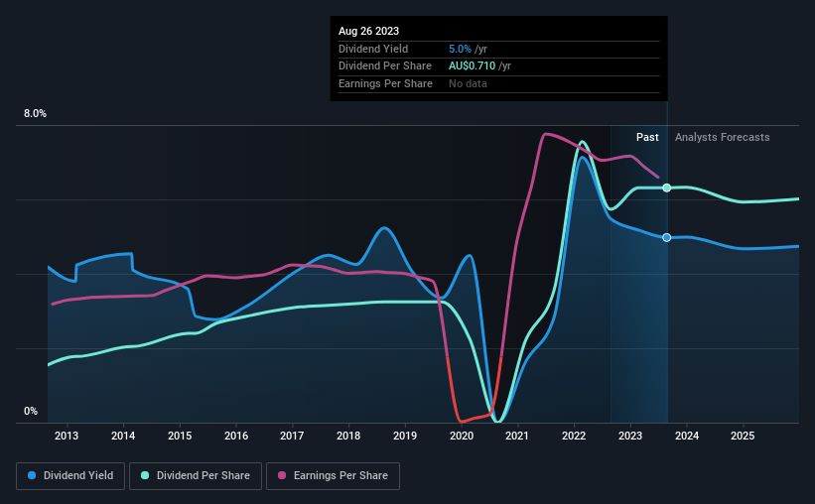
Task: Click the 2015 x-axis year label
Action: tap(180, 436)
